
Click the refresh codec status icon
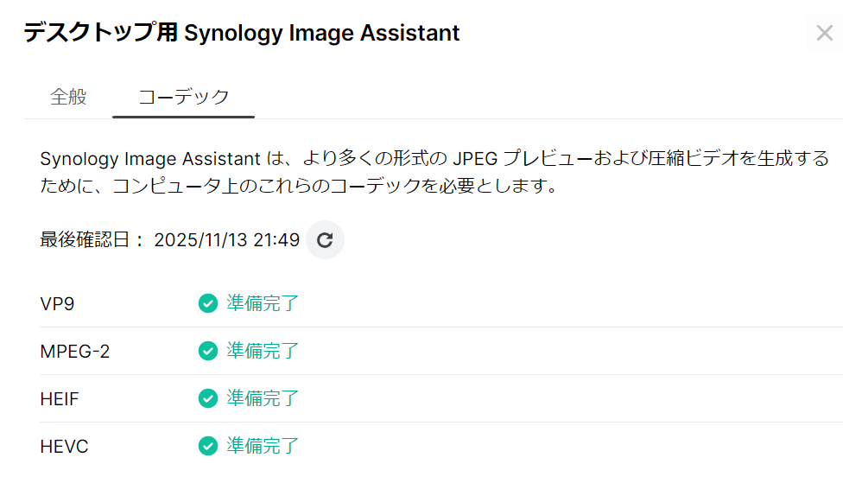click(x=325, y=240)
